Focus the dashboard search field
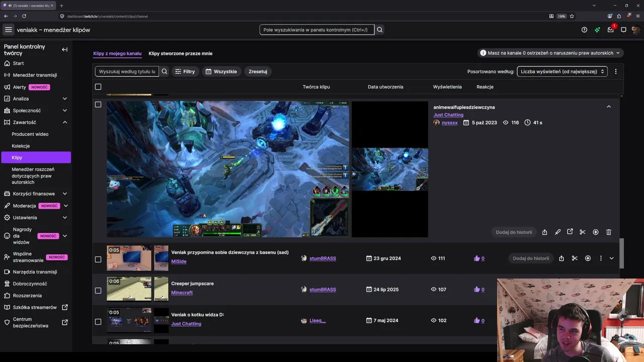644x362 pixels. pyautogui.click(x=317, y=30)
